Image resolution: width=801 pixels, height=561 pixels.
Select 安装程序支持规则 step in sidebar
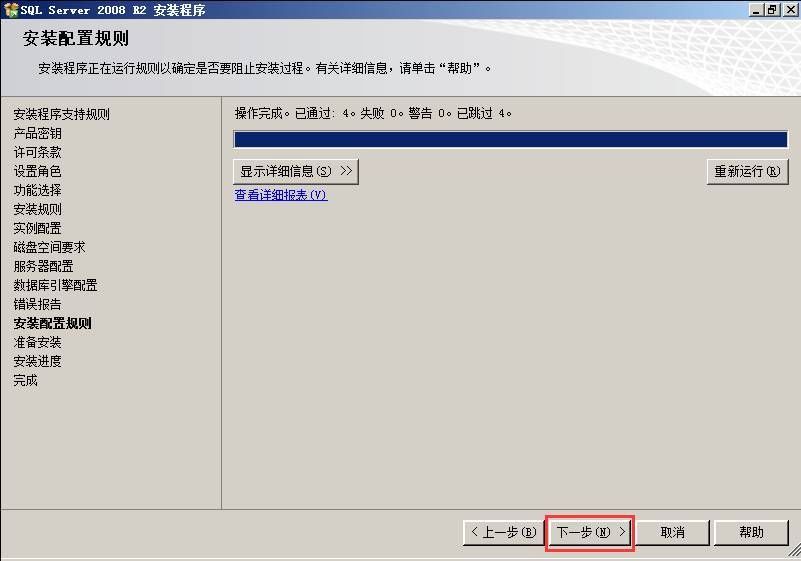(61, 114)
